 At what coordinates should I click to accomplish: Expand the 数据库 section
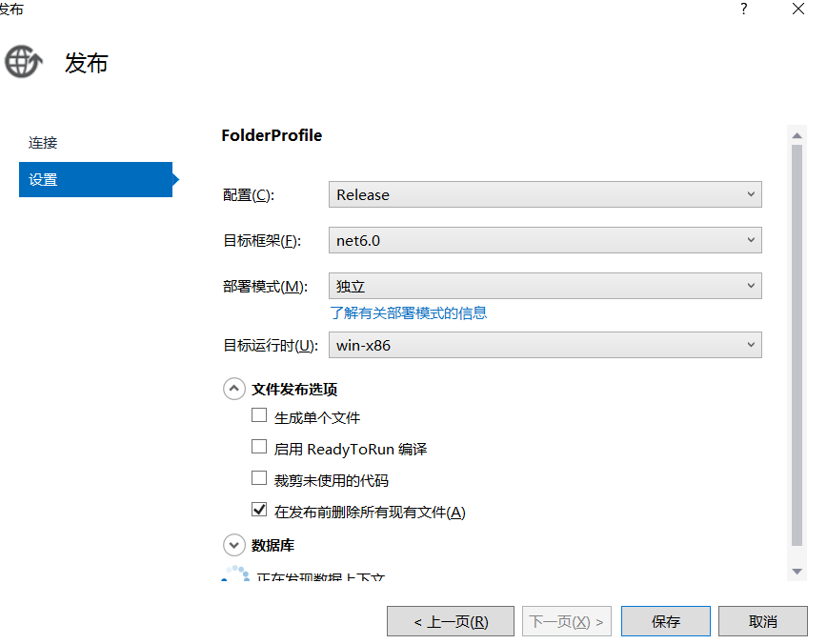233,545
